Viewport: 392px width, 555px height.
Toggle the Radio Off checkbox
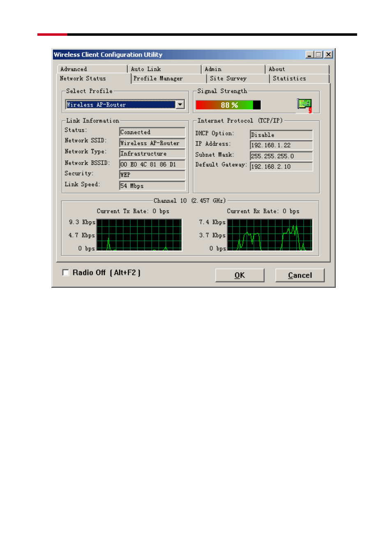[66, 273]
